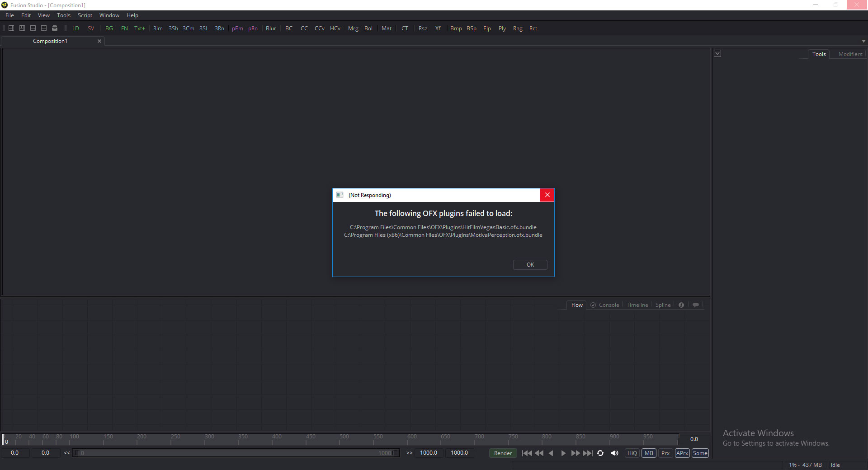Open the View menu

point(44,15)
